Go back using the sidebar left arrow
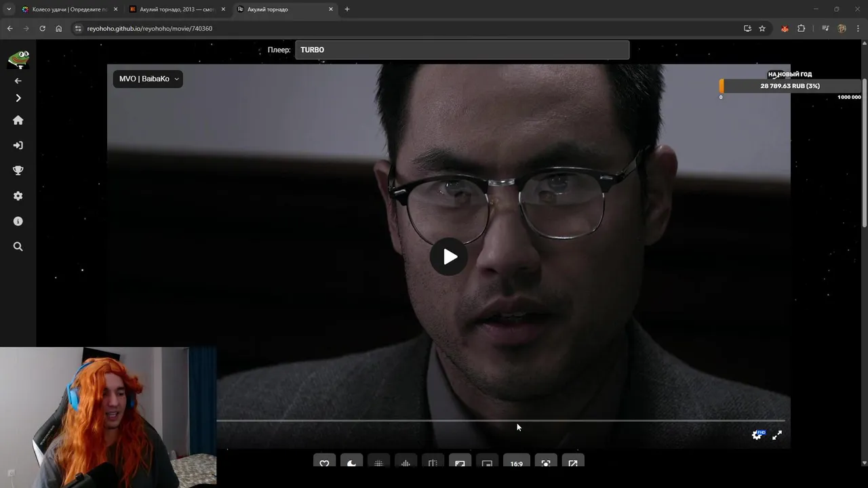Image resolution: width=868 pixels, height=488 pixels. [18, 81]
